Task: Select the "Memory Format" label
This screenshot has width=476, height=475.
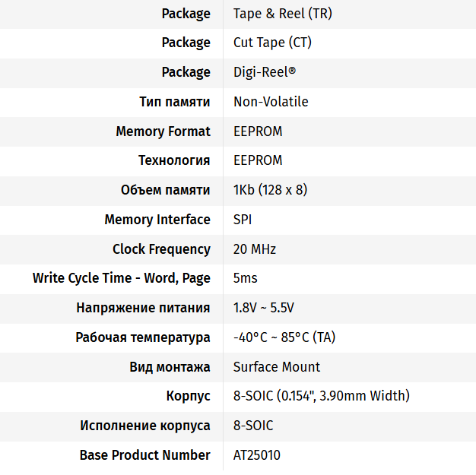Action: tap(163, 131)
